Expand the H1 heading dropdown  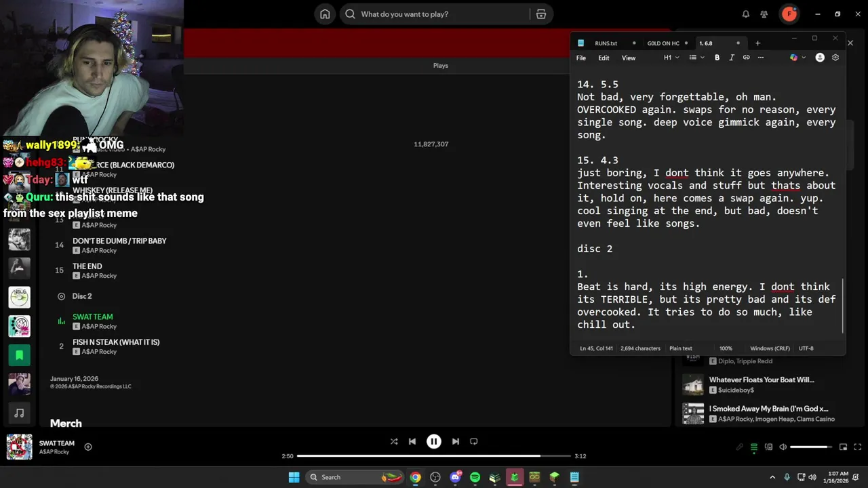tap(671, 58)
